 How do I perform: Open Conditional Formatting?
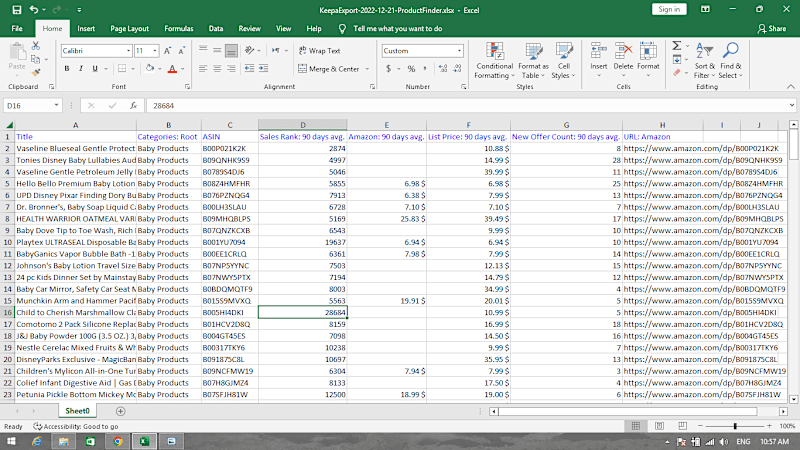pyautogui.click(x=494, y=61)
